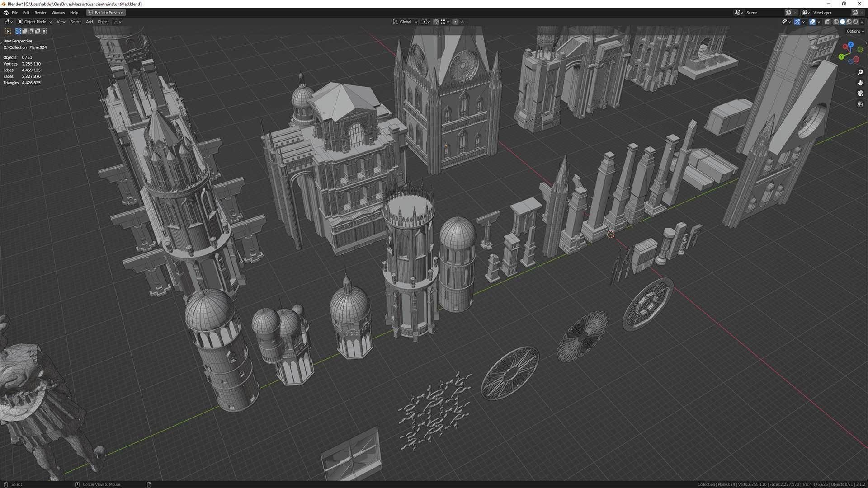Click the status bar scene statistics text
Screen dimensions: 868x488
[781, 484]
